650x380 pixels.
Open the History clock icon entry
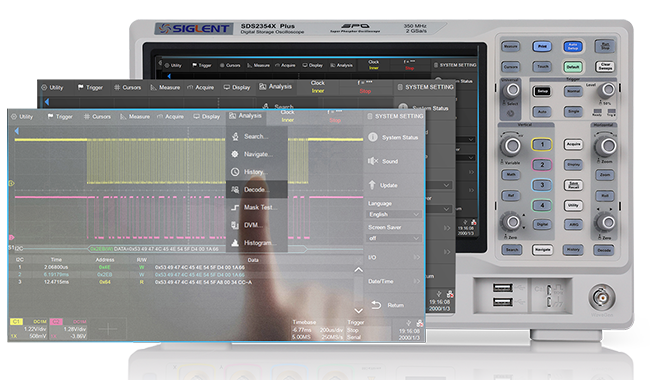[x=235, y=172]
